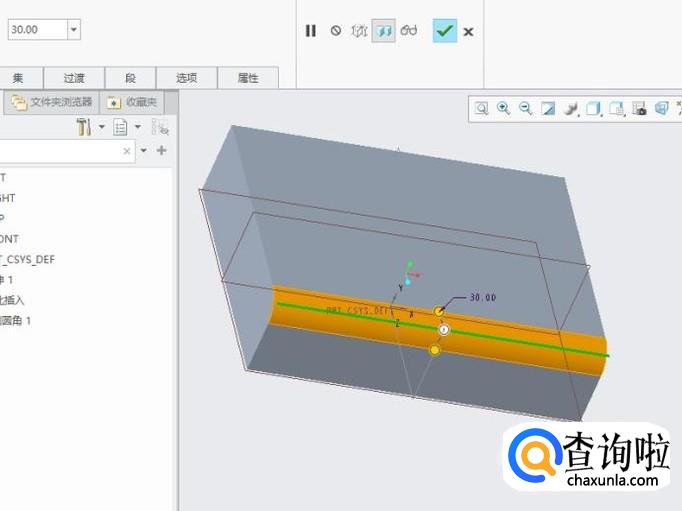Image resolution: width=682 pixels, height=511 pixels.
Task: Click the round radius drag handle on the edge
Action: coord(439,312)
